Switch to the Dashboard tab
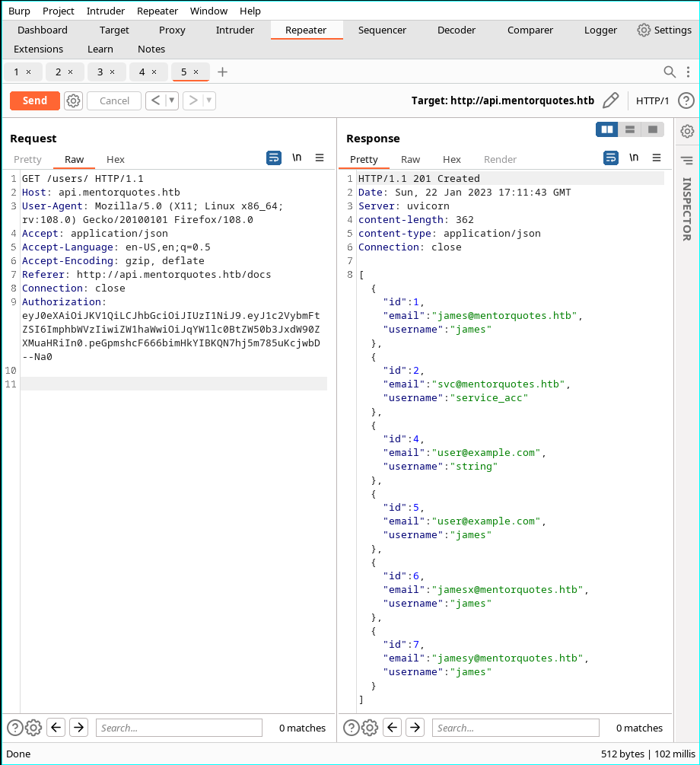The height and width of the screenshot is (765, 700). (x=43, y=30)
